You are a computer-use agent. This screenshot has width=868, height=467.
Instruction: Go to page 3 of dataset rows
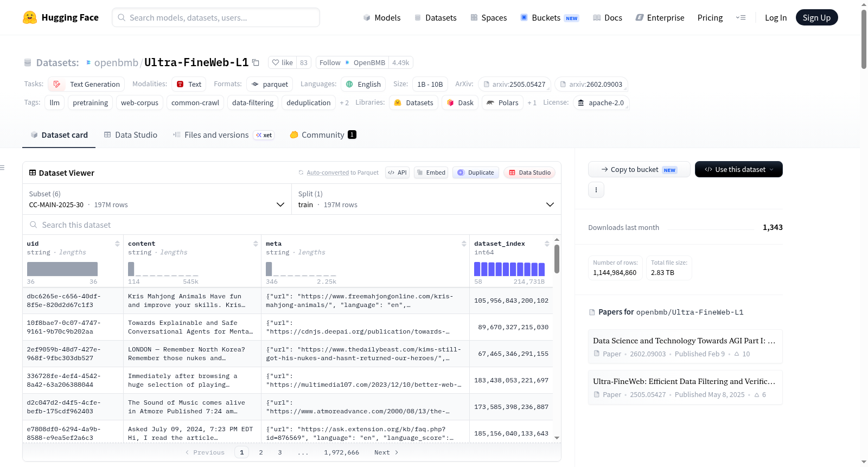pyautogui.click(x=280, y=452)
